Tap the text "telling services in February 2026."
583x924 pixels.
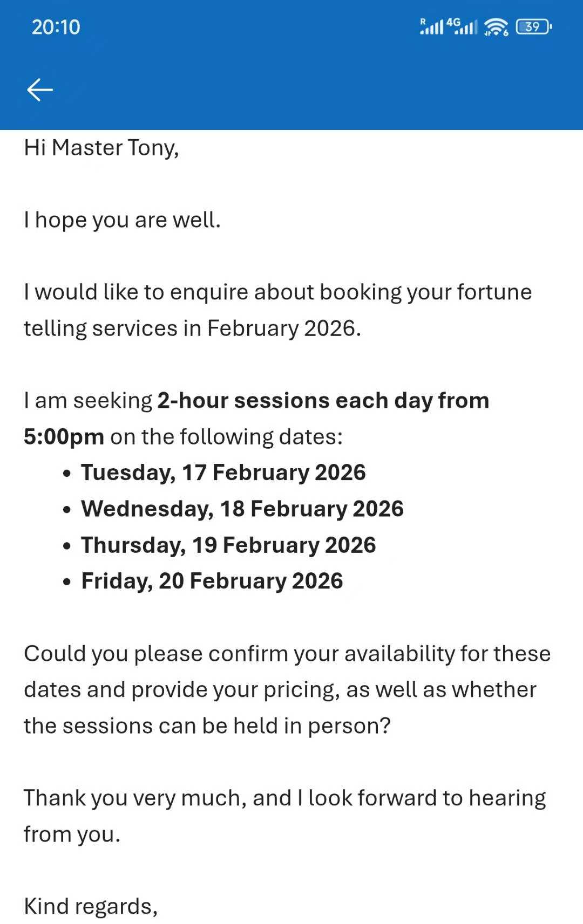coord(192,328)
